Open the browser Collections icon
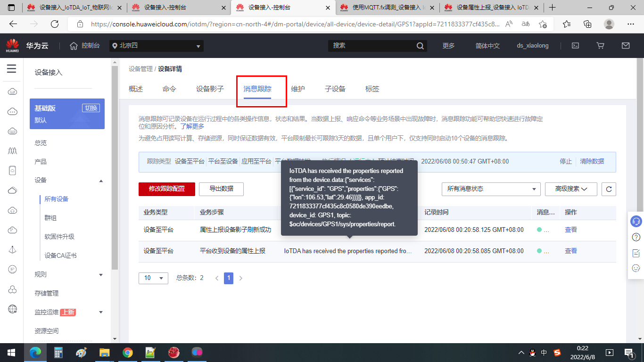This screenshot has height=362, width=644. pos(587,24)
